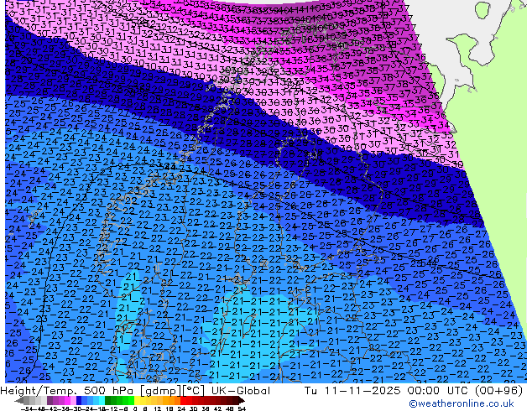
Task: Open the weatheronline.co.uk link
Action: click(x=462, y=403)
